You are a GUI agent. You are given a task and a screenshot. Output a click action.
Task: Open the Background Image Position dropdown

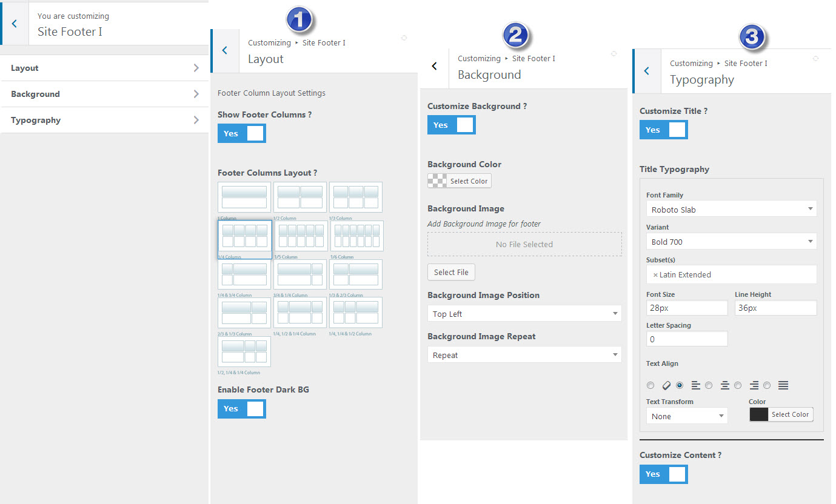point(524,314)
